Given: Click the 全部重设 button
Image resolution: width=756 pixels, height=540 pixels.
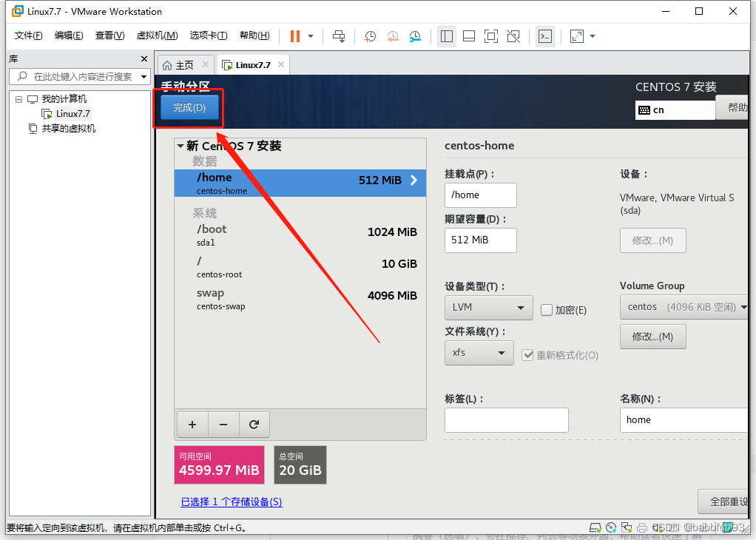Looking at the screenshot, I should click(x=723, y=502).
